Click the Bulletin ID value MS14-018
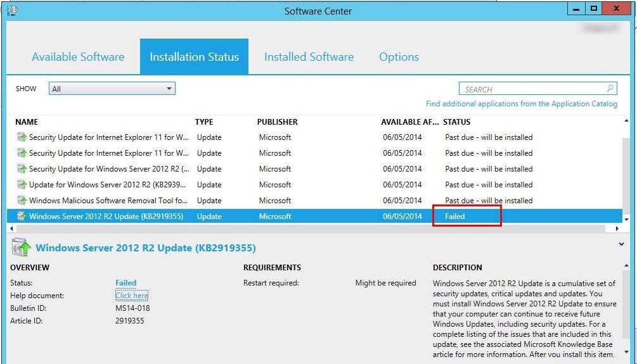 pyautogui.click(x=132, y=308)
